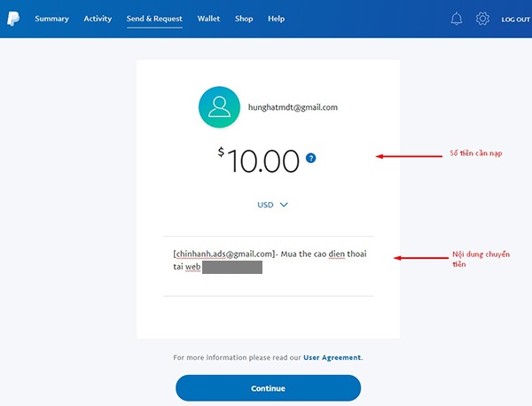This screenshot has width=532, height=406.
Task: Focus the payment note text box
Action: pos(269,261)
